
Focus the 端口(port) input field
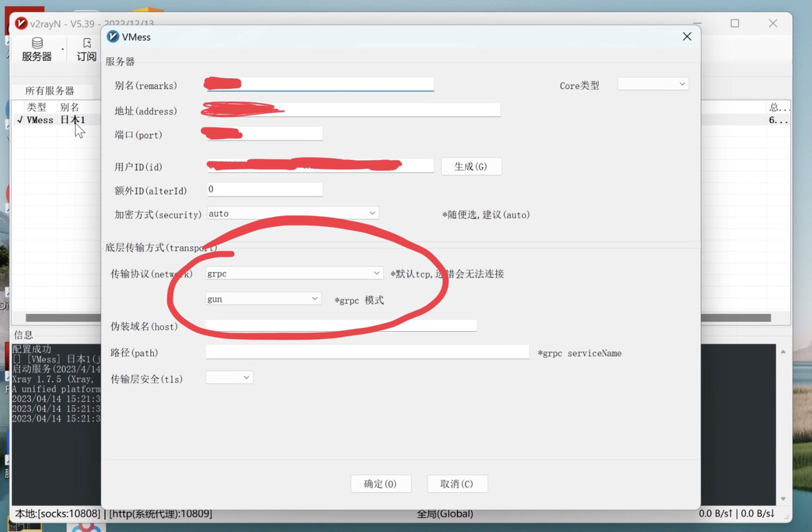[x=265, y=134]
